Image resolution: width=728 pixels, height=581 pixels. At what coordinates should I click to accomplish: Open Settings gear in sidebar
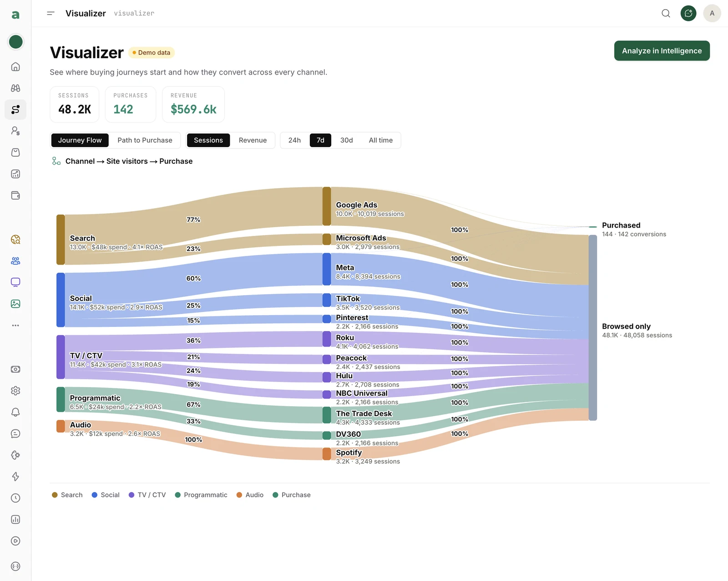(x=15, y=391)
